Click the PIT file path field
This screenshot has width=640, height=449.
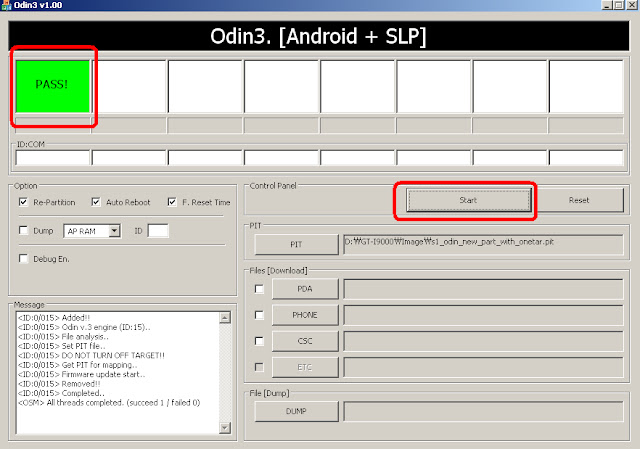pos(483,244)
